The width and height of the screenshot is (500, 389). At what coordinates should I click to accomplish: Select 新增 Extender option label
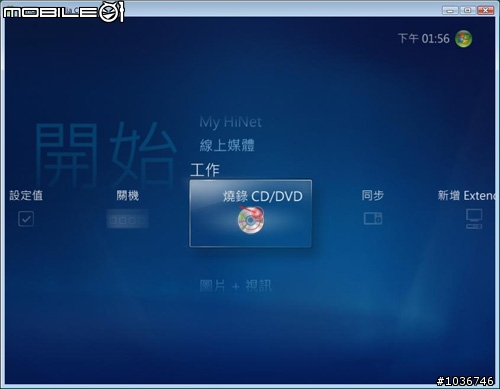[x=466, y=196]
